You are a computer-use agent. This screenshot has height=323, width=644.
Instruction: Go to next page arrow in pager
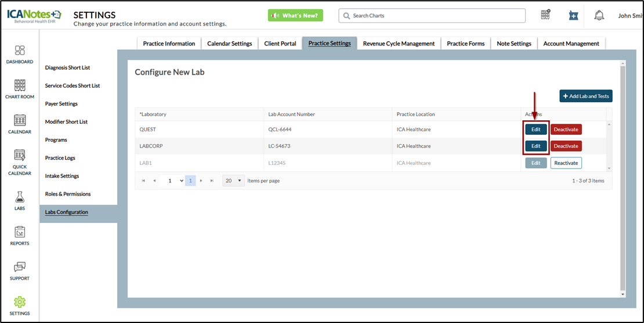201,181
